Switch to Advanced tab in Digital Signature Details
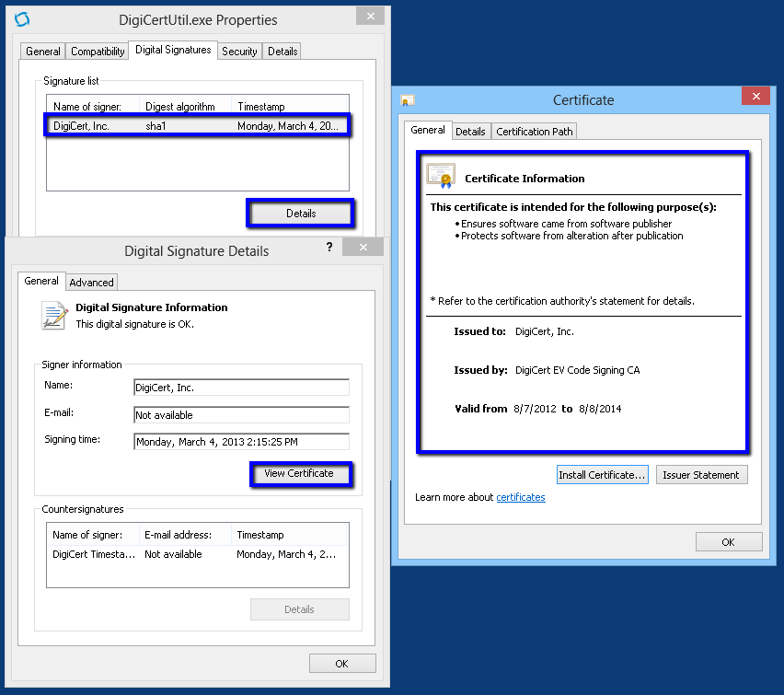This screenshot has width=784, height=695. point(91,283)
